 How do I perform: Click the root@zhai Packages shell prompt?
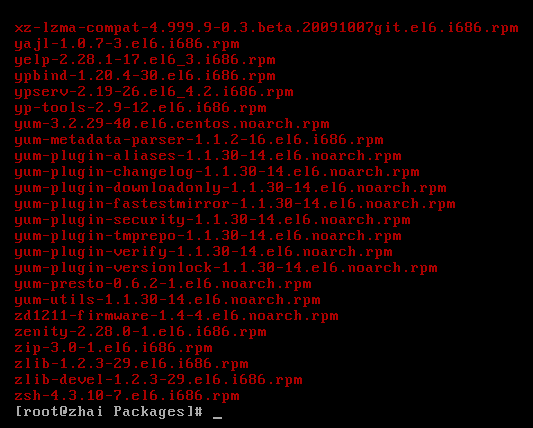click(x=109, y=412)
